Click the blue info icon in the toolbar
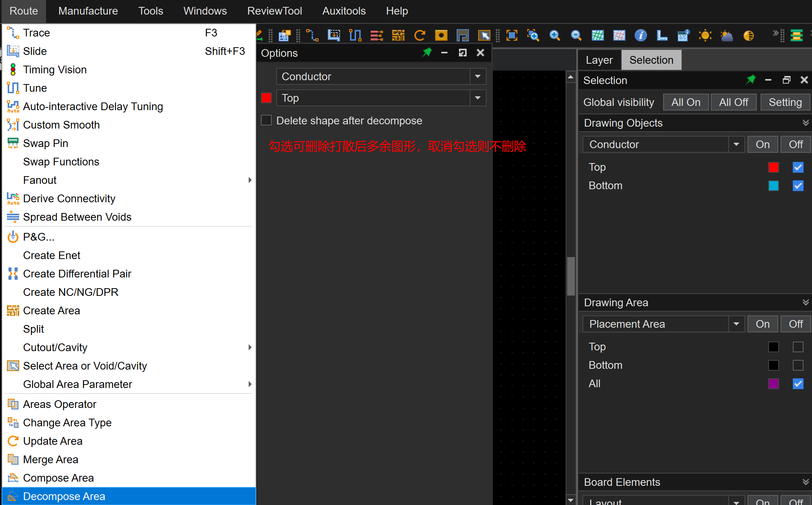The width and height of the screenshot is (812, 505). (x=640, y=36)
